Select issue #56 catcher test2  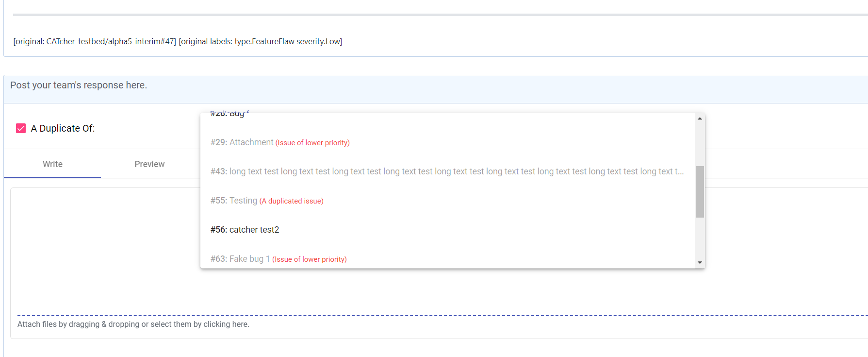click(447, 230)
